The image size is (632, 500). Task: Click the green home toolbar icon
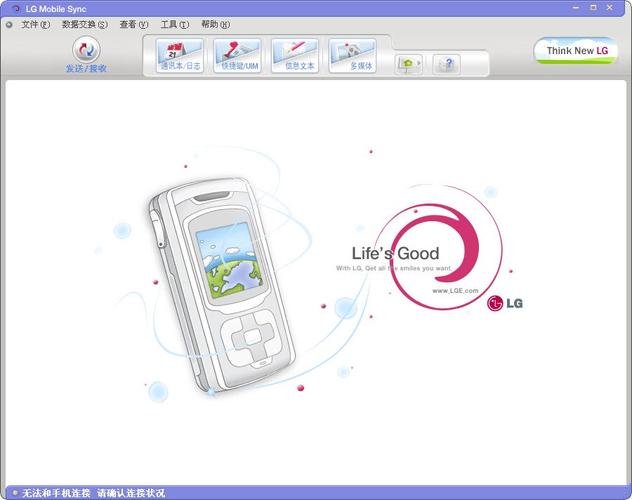[x=409, y=64]
